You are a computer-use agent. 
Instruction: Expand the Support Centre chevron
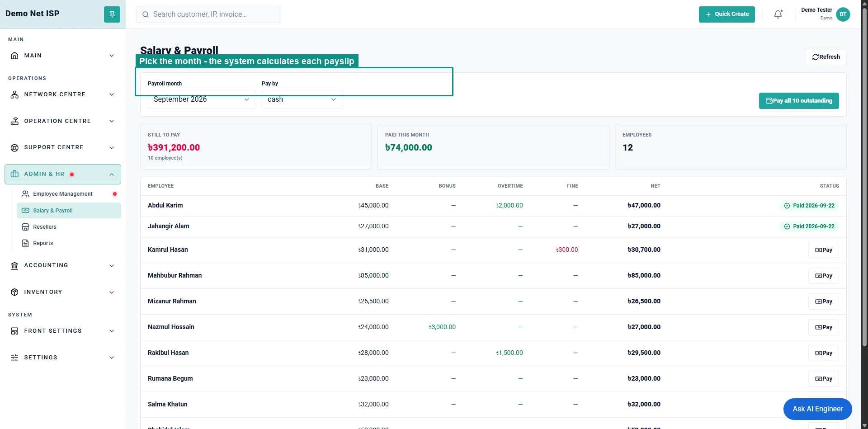pyautogui.click(x=112, y=148)
